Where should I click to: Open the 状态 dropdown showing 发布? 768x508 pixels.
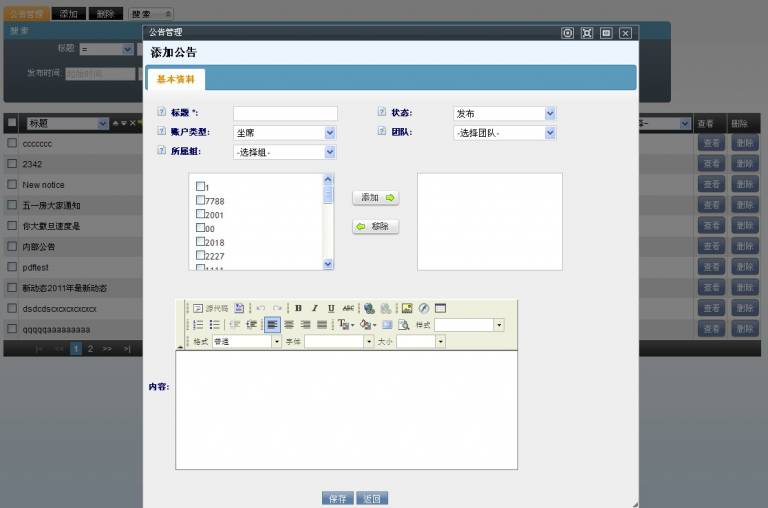(x=503, y=114)
